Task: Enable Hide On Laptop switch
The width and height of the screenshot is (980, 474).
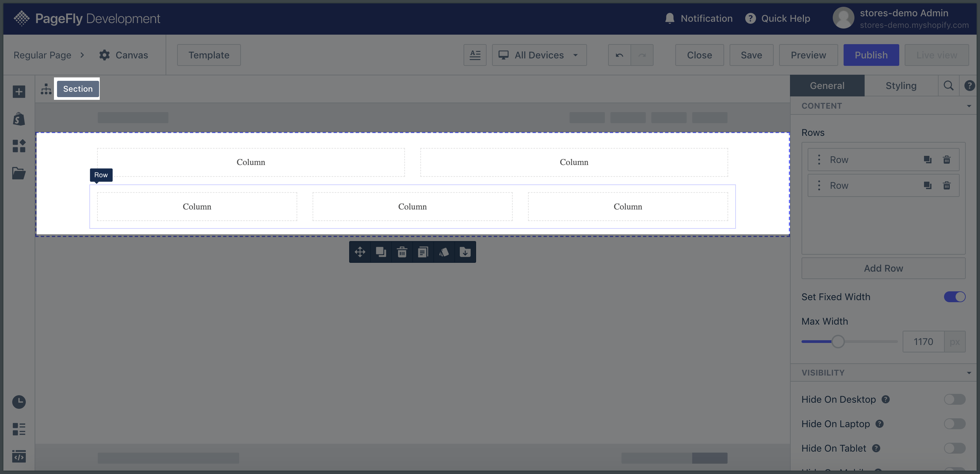Action: pyautogui.click(x=955, y=423)
